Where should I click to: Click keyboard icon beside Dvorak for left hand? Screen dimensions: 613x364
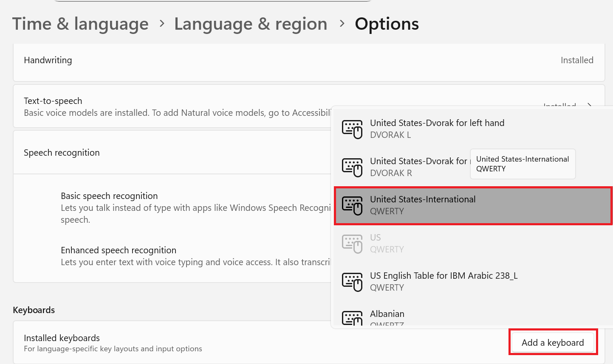tap(352, 129)
